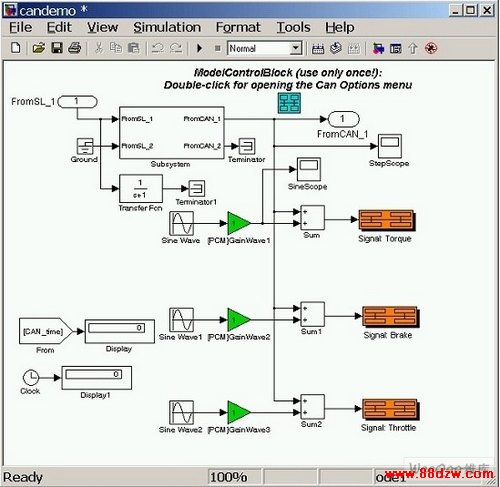Open the Simulation menu

coord(167,27)
